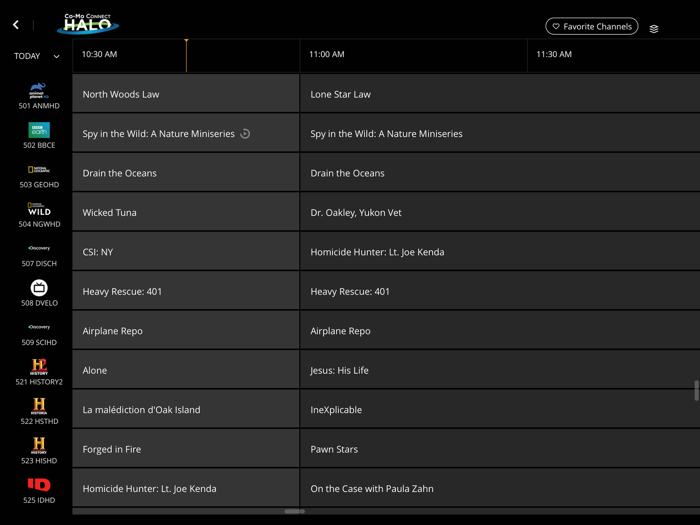
Task: Open 11:00 Heavy Rescue: 401 program
Action: (x=500, y=291)
